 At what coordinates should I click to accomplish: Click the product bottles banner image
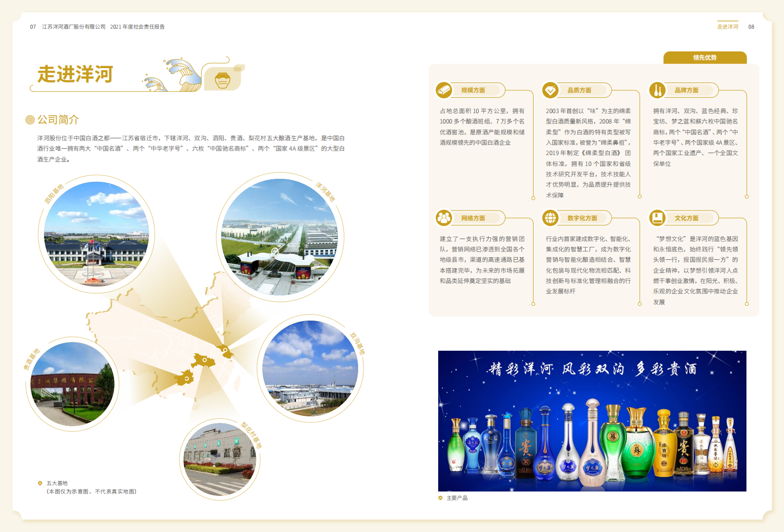point(592,421)
